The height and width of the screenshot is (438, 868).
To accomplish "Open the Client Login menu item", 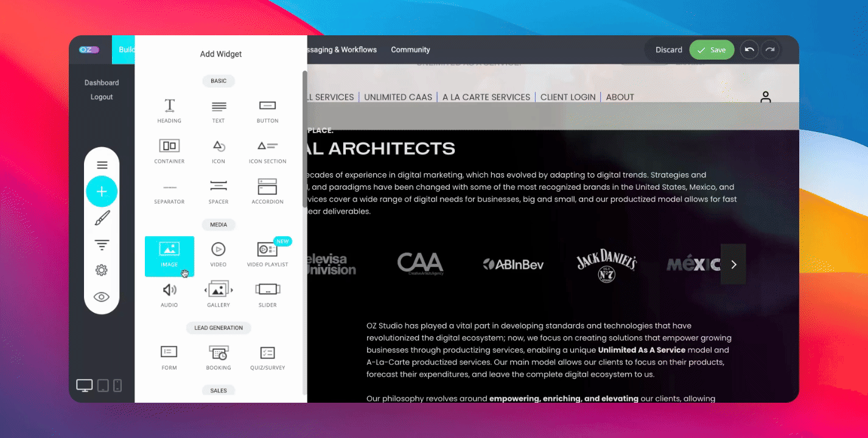I will (x=568, y=97).
